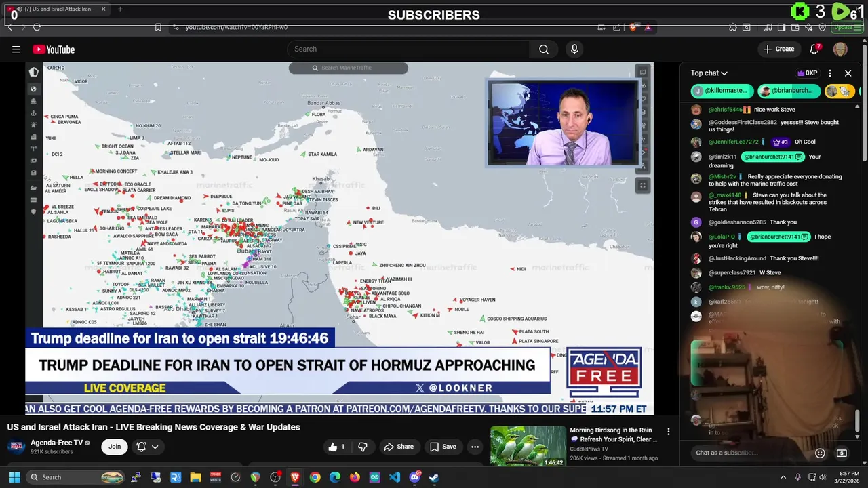Open the chat emoji picker
Viewport: 868px width, 488px height.
[x=820, y=453]
